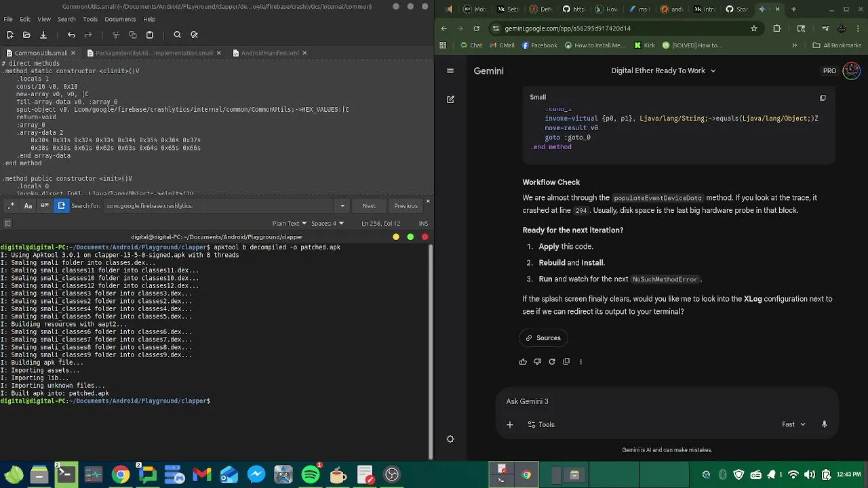Image resolution: width=868 pixels, height=488 pixels.
Task: Close the AndroidManifest.xml tab
Action: click(x=304, y=53)
